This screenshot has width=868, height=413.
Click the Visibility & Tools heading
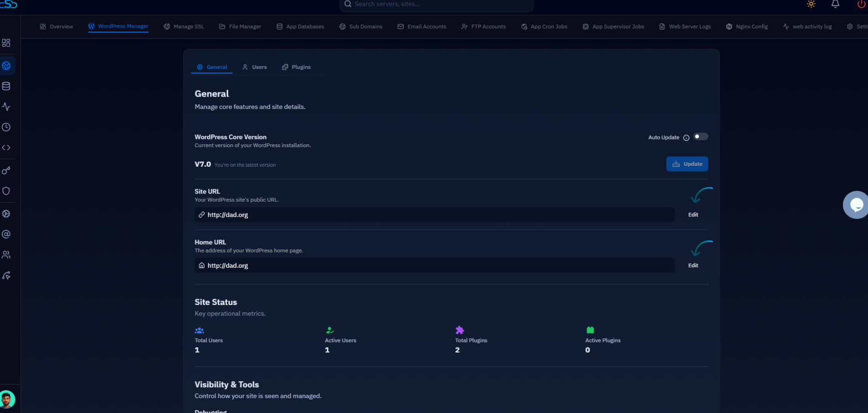click(x=226, y=384)
